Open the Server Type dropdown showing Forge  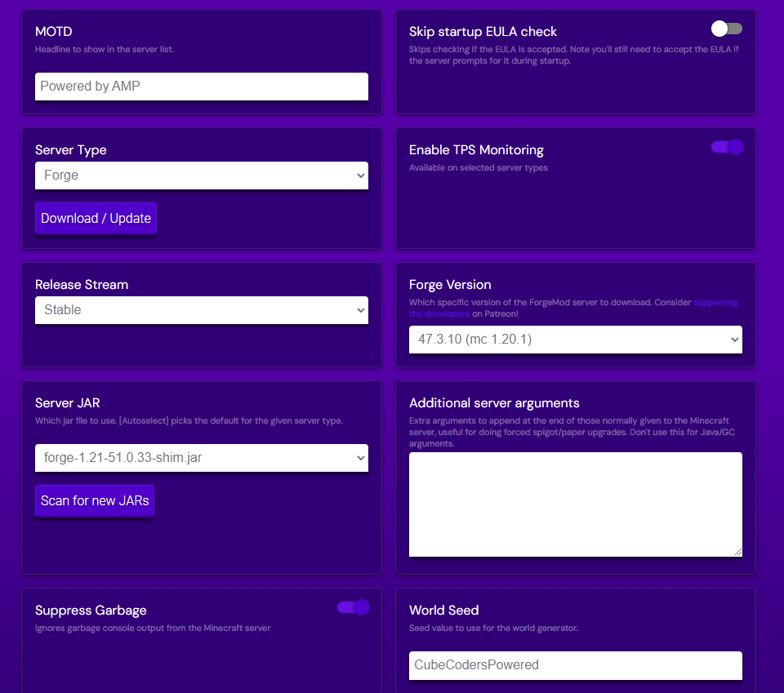[x=202, y=175]
